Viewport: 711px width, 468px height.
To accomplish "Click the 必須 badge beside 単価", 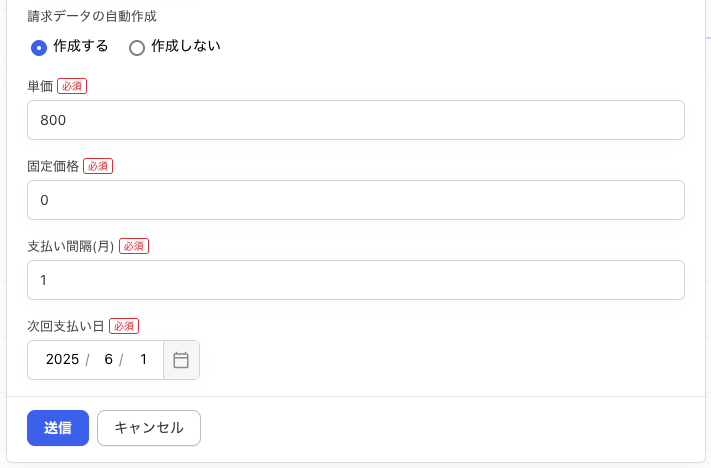I will click(72, 86).
